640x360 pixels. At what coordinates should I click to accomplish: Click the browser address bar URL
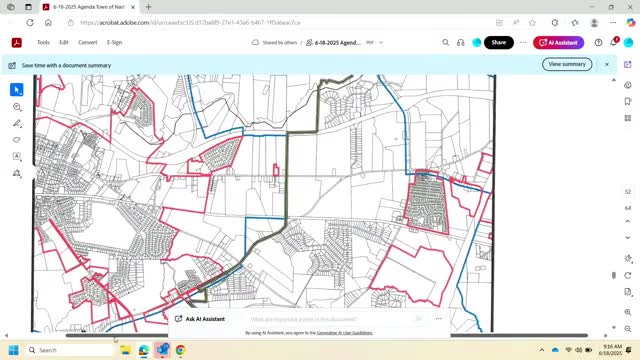click(x=190, y=23)
